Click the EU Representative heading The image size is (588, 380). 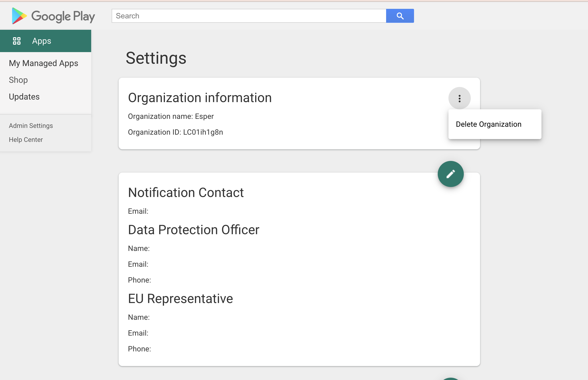180,299
